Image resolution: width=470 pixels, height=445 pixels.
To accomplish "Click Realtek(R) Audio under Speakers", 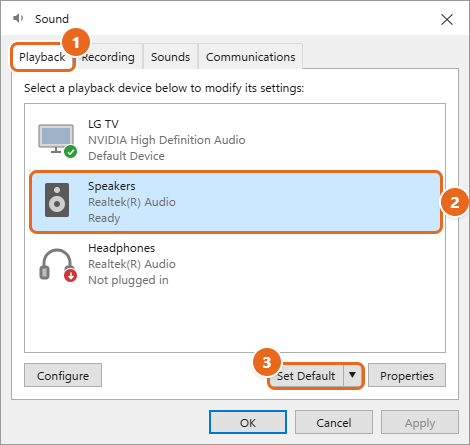I will point(132,202).
